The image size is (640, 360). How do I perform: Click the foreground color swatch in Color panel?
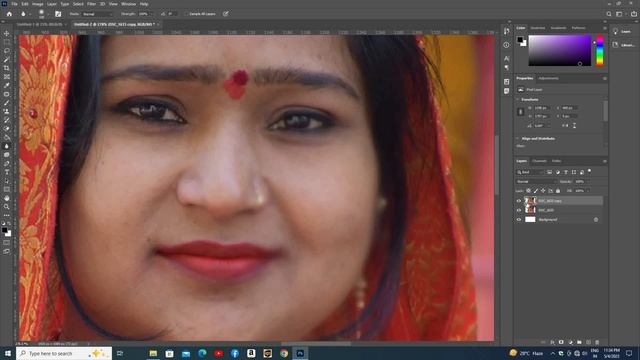[520, 40]
